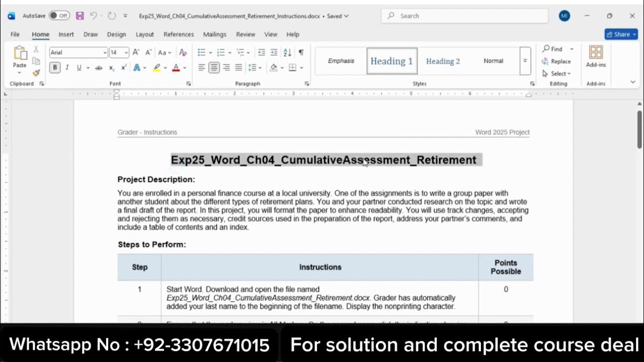Click the Find magnifier button
The height and width of the screenshot is (362, 644).
[552, 49]
